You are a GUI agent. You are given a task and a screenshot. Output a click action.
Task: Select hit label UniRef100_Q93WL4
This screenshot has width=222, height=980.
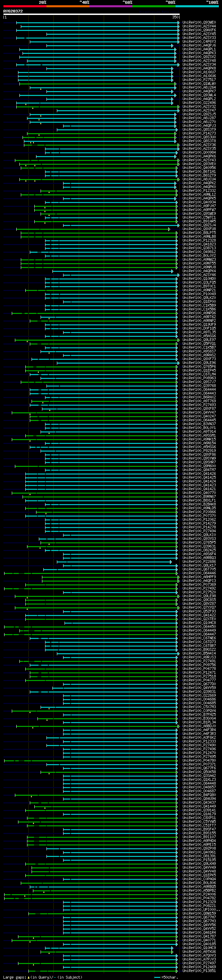pos(199,95)
